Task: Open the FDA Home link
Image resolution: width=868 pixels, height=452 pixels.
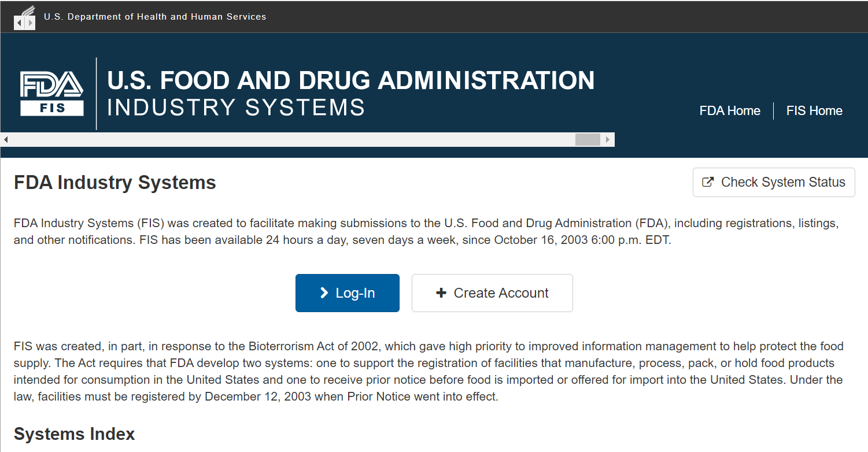Action: (730, 111)
